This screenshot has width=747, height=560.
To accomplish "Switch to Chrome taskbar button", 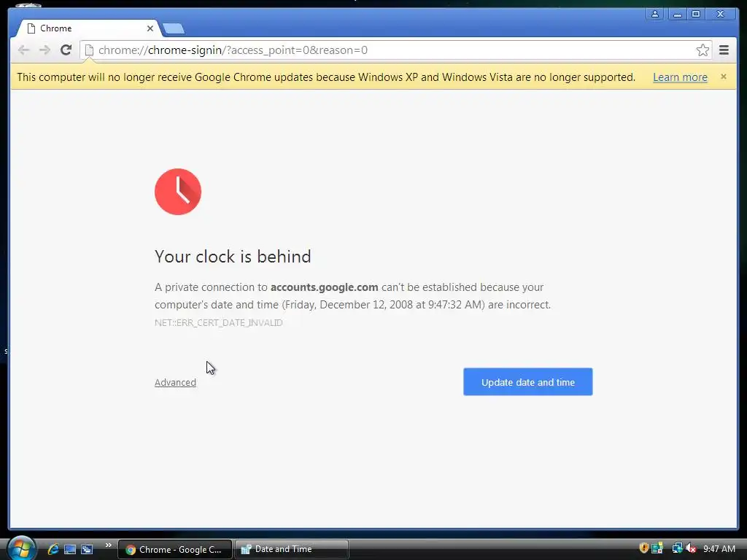I will pos(175,549).
